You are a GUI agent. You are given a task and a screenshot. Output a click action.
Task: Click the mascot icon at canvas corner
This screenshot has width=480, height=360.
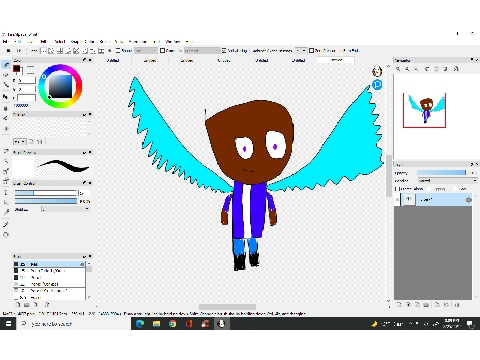377,71
